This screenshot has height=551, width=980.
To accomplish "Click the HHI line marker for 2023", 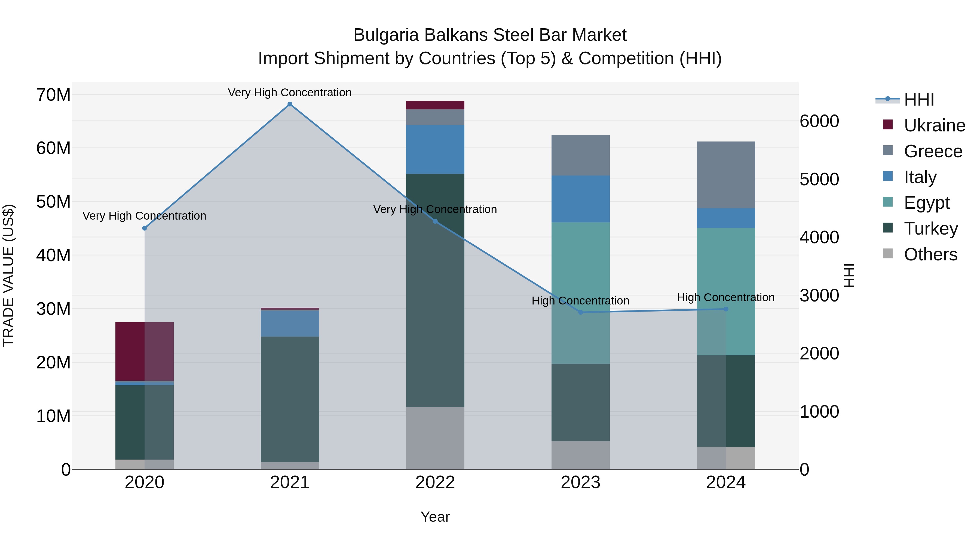I will 581,312.
